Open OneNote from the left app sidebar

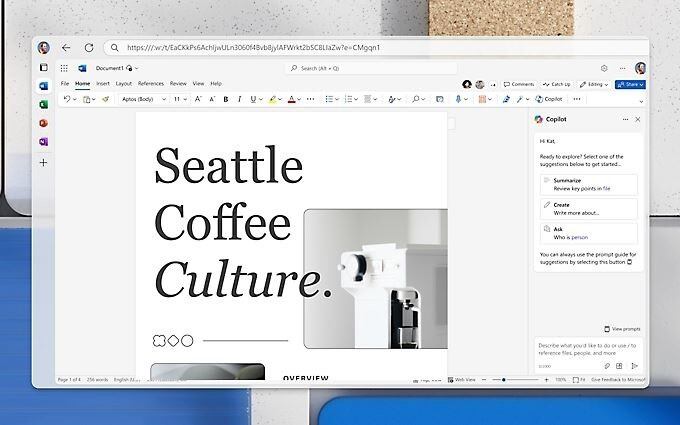pos(43,142)
